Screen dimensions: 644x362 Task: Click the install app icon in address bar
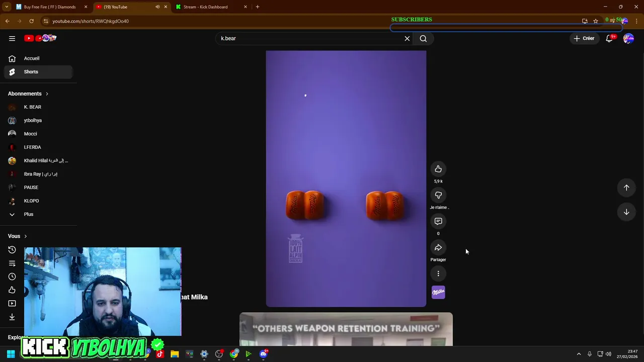[x=585, y=21]
